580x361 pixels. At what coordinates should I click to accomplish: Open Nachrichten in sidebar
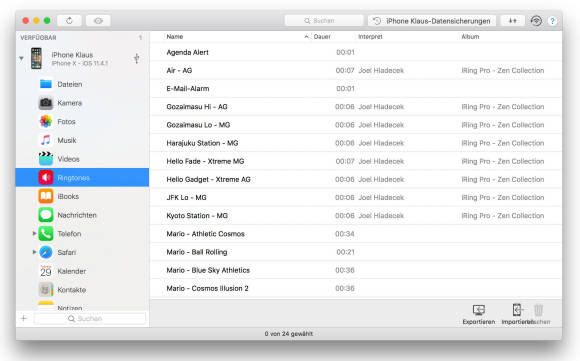[82, 215]
